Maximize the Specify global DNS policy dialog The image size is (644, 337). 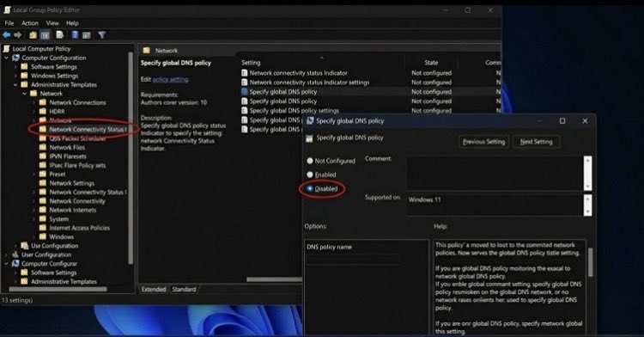tap(562, 121)
